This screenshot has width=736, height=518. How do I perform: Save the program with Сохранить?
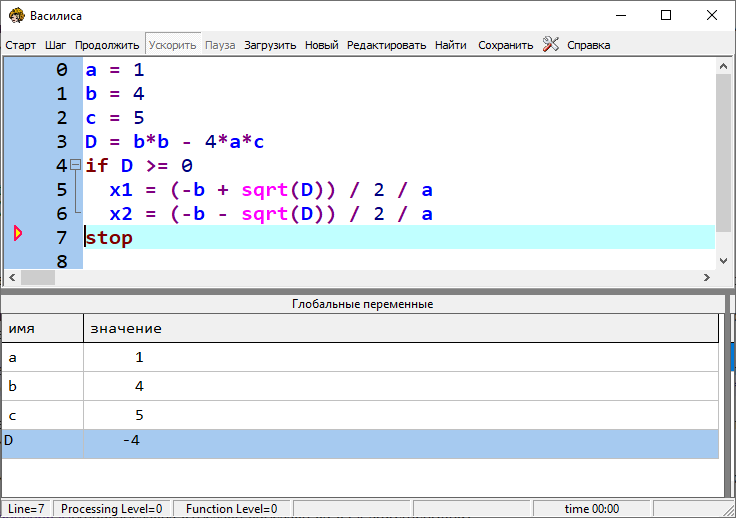[505, 45]
